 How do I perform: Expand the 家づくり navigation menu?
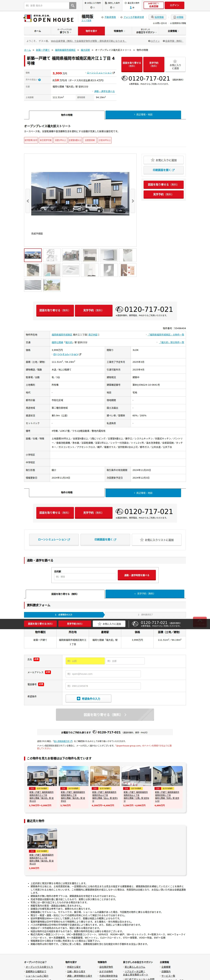coord(64,31)
